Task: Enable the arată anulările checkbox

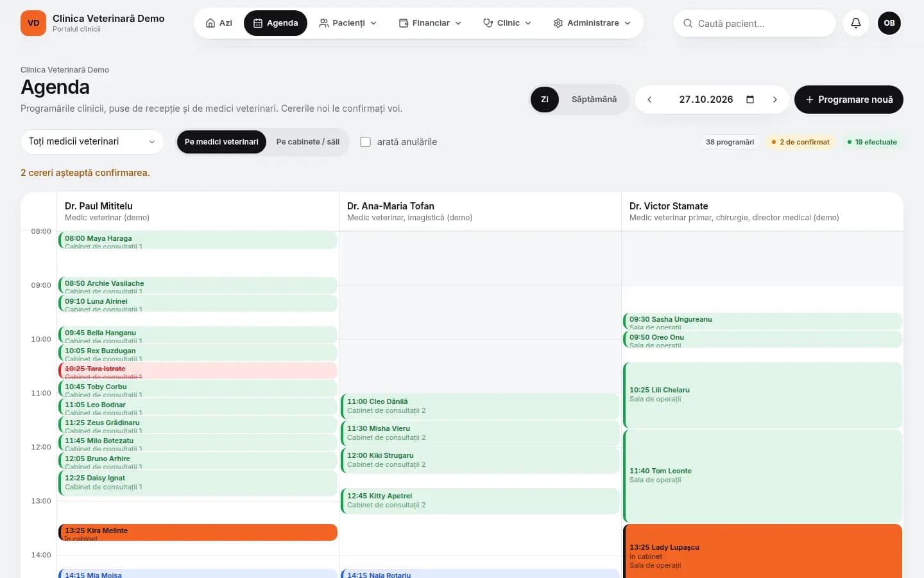Action: coord(366,142)
